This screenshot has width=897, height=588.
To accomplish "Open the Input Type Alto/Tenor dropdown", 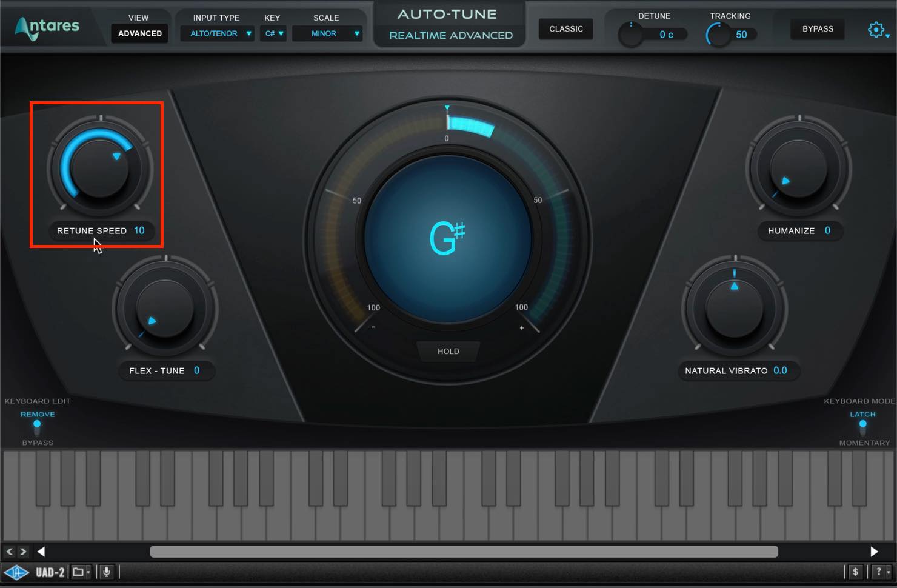I will tap(217, 33).
